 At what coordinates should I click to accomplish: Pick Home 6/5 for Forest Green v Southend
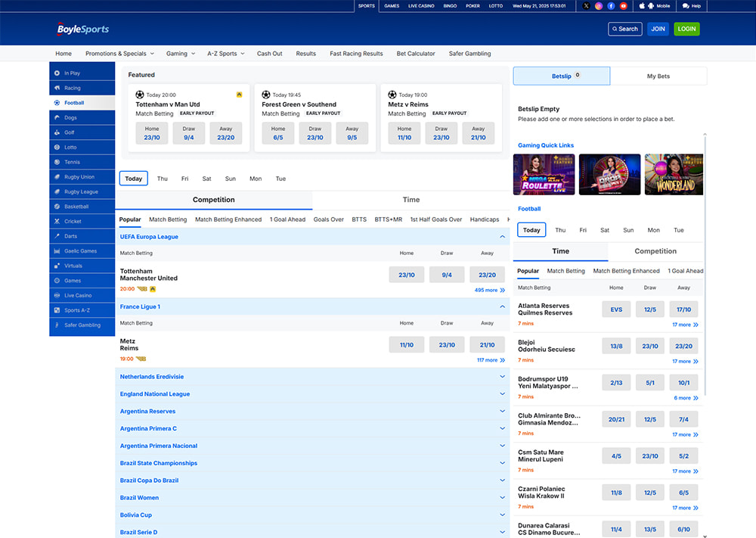[x=278, y=133]
